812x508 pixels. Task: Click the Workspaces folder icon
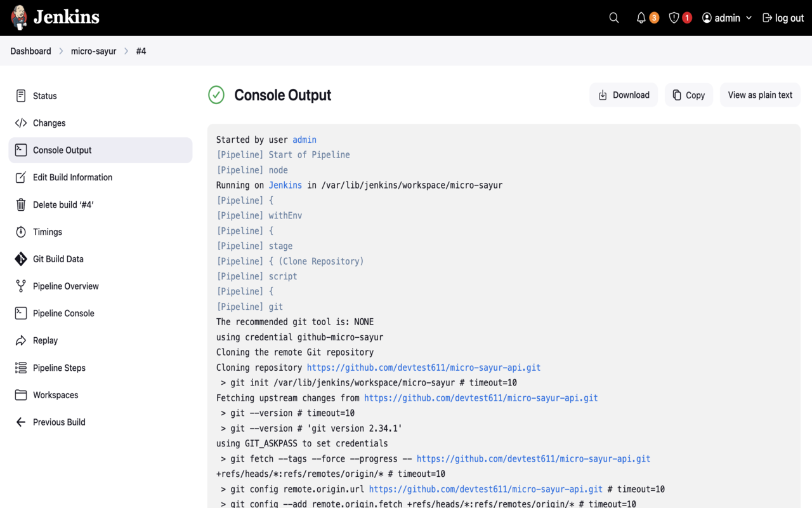point(21,395)
